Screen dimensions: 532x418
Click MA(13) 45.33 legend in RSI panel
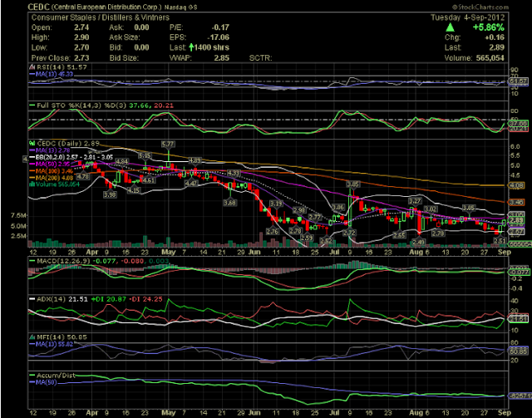point(54,74)
